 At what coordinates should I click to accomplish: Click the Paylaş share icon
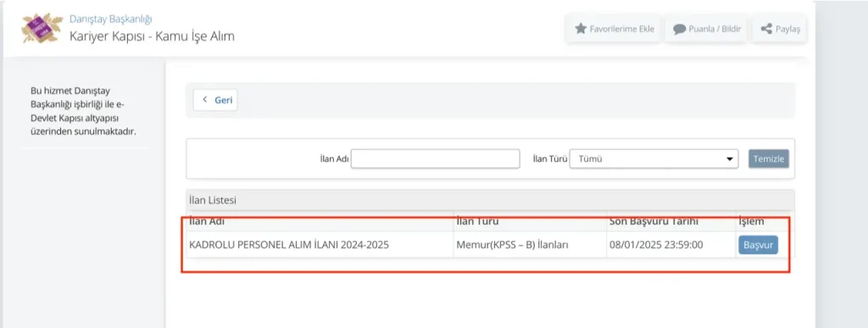click(x=766, y=29)
